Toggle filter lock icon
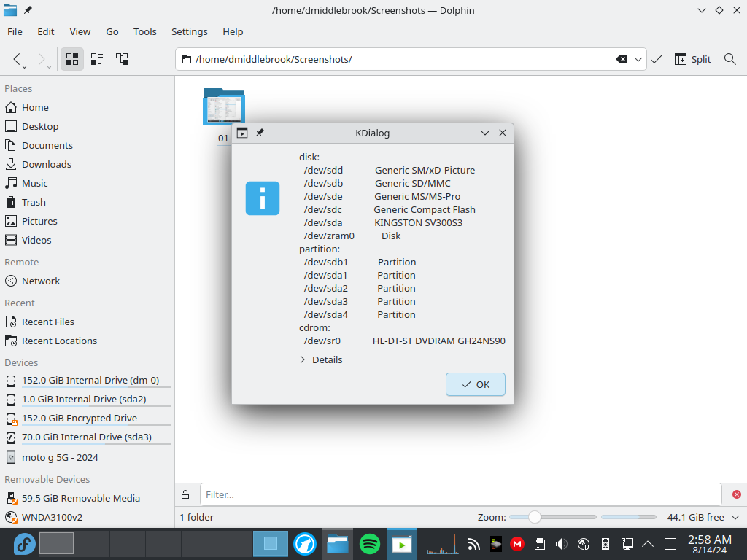This screenshot has width=747, height=560. click(x=185, y=495)
